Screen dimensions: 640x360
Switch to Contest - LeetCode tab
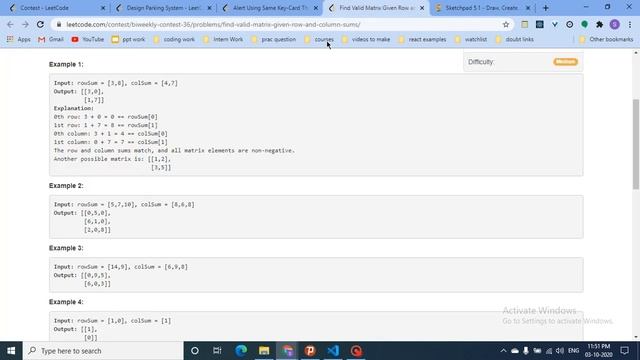coord(57,8)
